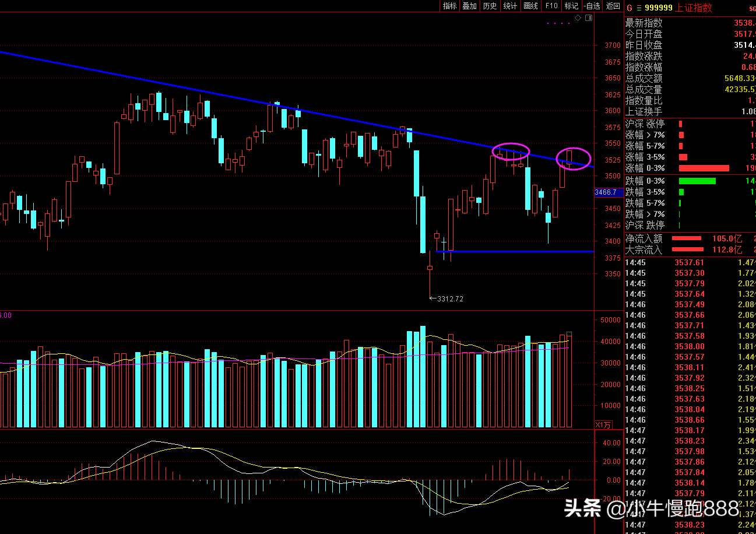
Task: Click the 40.00 MACD scale label
Action: [611, 443]
